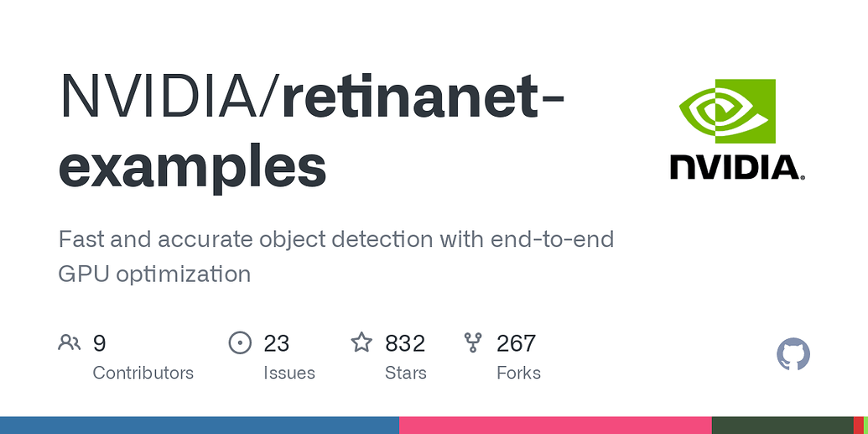Click the GitHub Octocat icon
The height and width of the screenshot is (434, 868).
coord(793,354)
